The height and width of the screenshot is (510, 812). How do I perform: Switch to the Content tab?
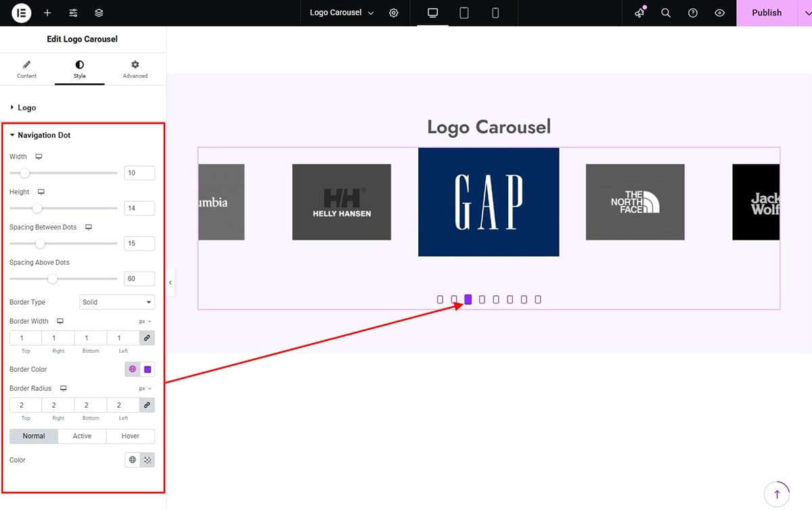27,69
